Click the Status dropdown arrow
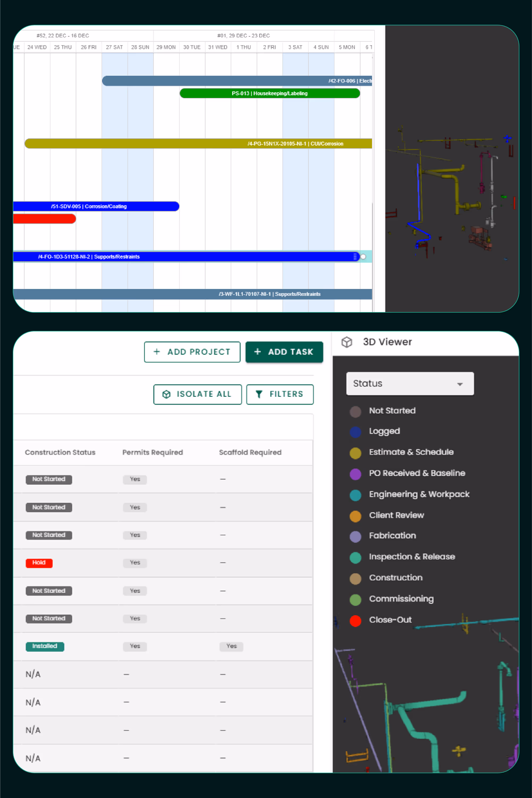Viewport: 532px width, 798px height. click(460, 384)
